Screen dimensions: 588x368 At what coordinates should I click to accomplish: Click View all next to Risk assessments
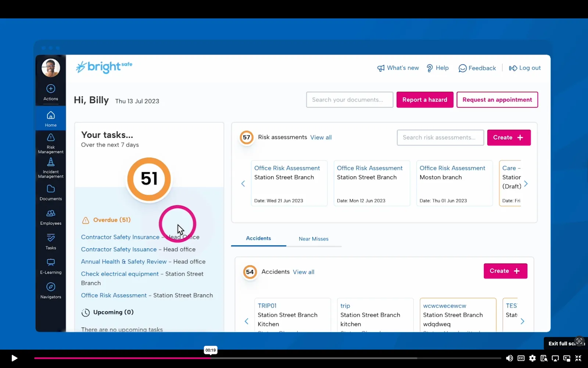tap(321, 138)
